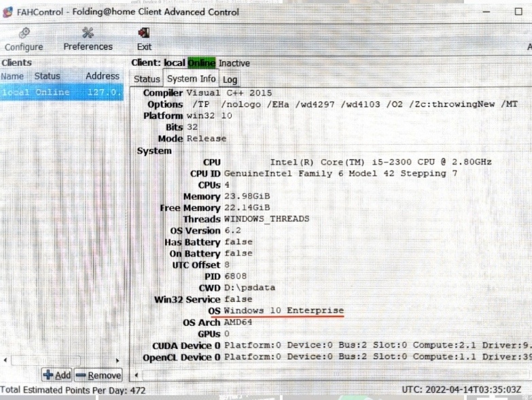The width and height of the screenshot is (532, 400).
Task: Click the clients list horizontal scrollbar track
Action: [46, 360]
